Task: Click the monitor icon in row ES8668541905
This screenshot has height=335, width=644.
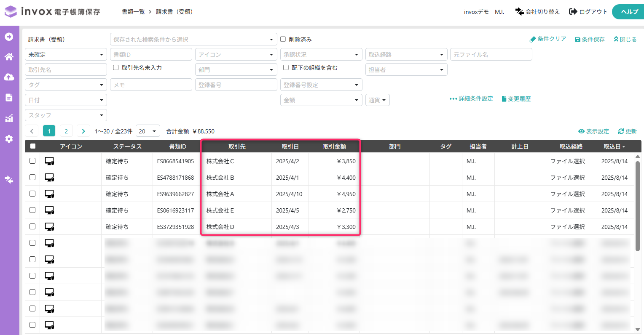Action: pos(50,161)
